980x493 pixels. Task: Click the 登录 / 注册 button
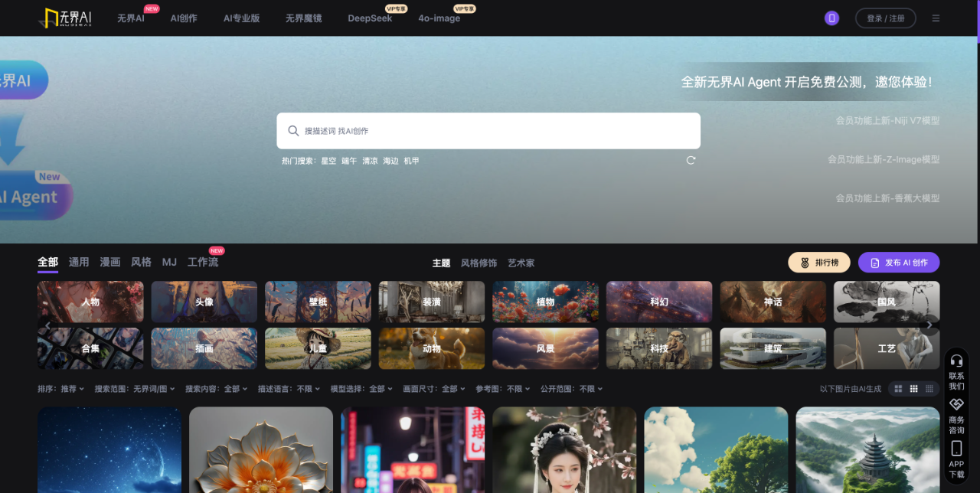(x=885, y=18)
